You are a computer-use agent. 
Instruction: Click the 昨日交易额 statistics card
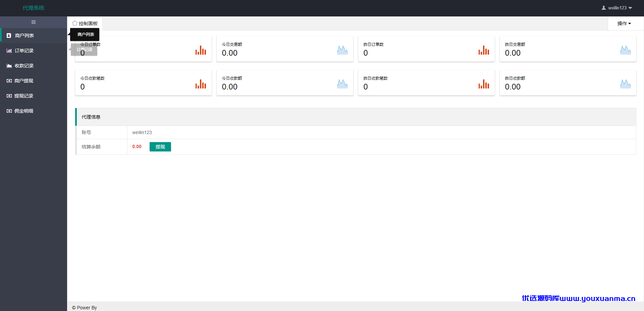click(x=568, y=49)
